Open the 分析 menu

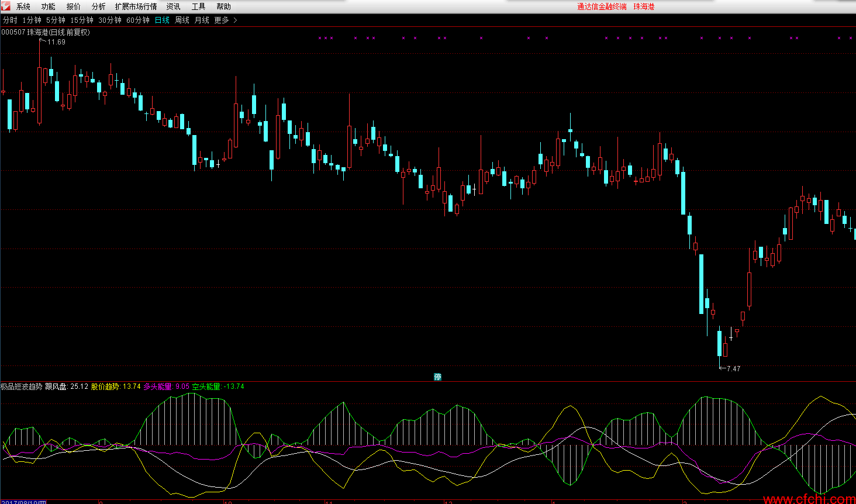point(99,6)
